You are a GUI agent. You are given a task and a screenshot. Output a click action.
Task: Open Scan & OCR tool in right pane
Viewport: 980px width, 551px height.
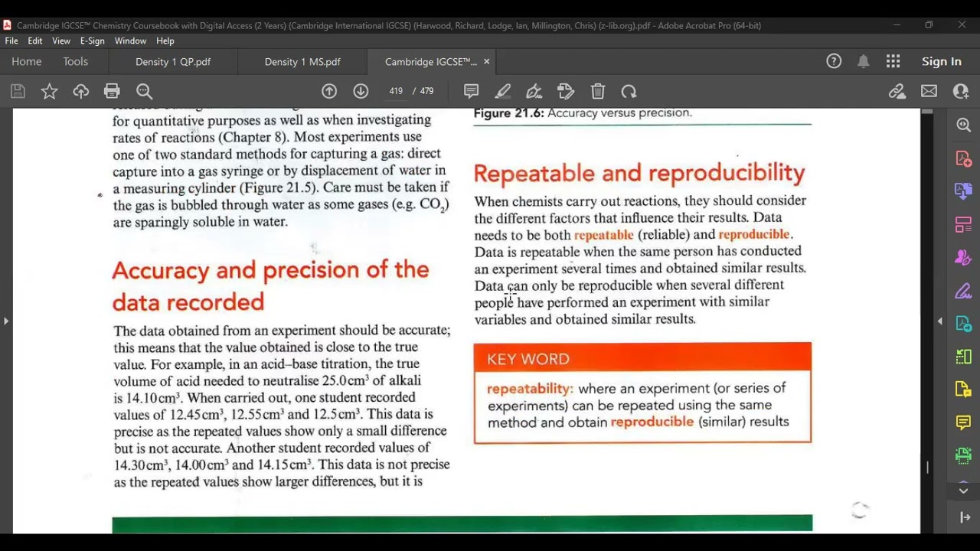[963, 455]
